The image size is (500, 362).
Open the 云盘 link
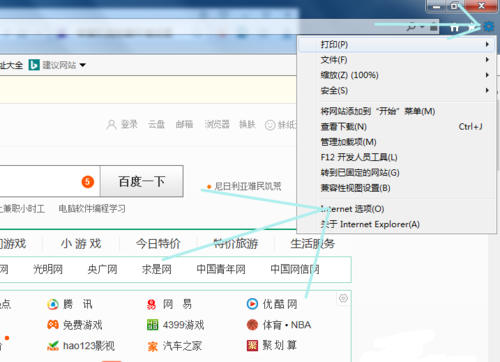(x=156, y=124)
